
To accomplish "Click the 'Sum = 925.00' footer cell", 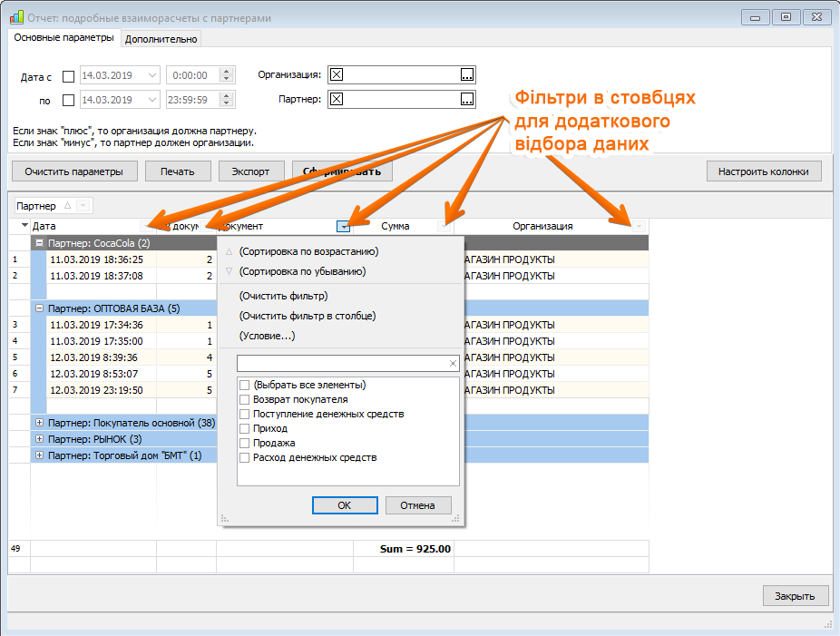I will tap(404, 549).
